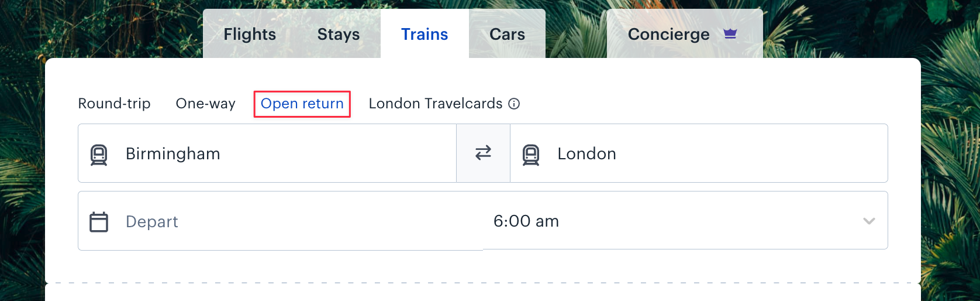Open the calendar icon for departure
The image size is (980, 301).
coord(99,222)
